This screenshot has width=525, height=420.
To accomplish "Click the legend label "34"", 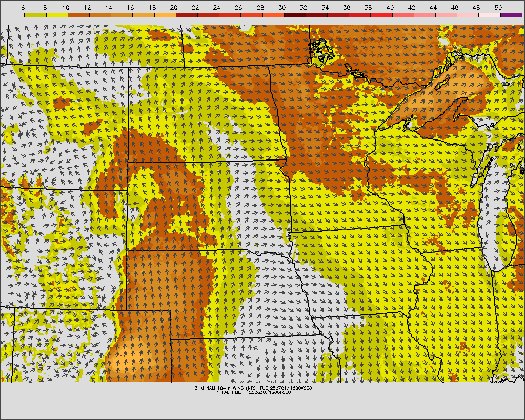I will tap(325, 7).
